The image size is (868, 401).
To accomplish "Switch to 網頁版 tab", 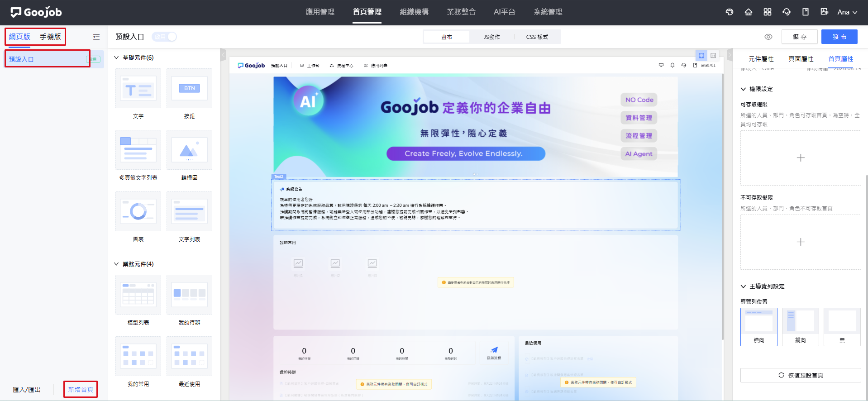I will [19, 37].
